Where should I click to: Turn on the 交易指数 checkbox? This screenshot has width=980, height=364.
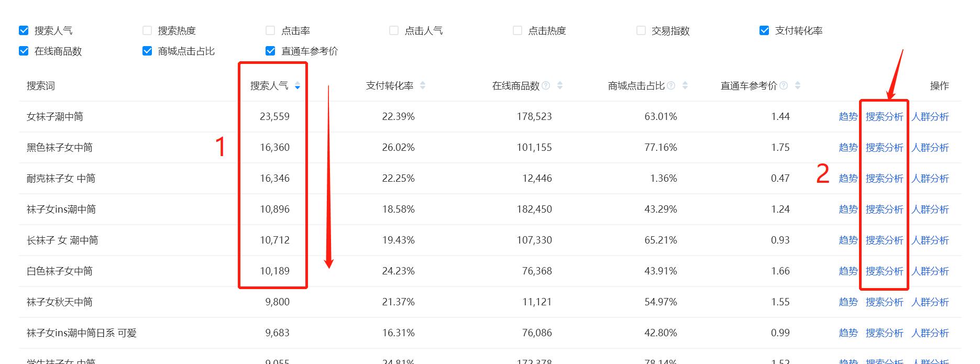641,30
